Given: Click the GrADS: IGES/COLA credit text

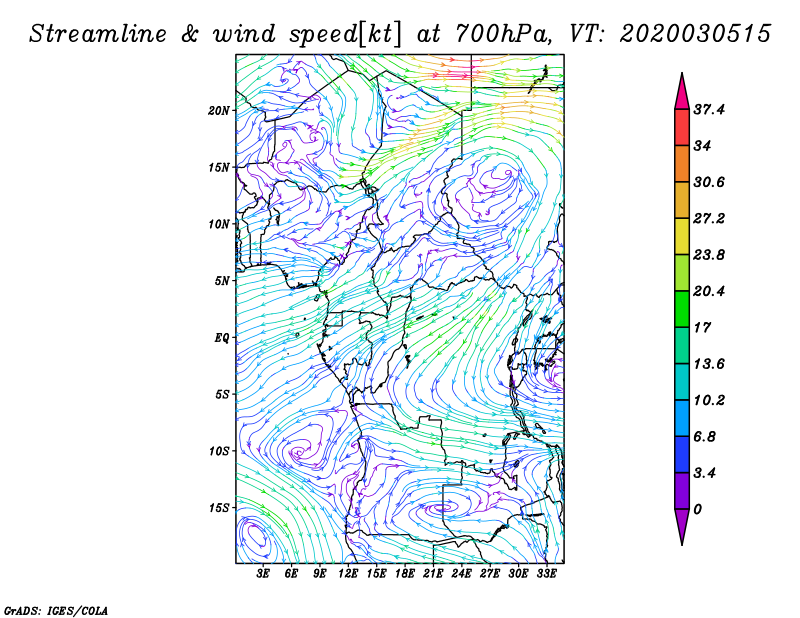Looking at the screenshot, I should pos(56,611).
